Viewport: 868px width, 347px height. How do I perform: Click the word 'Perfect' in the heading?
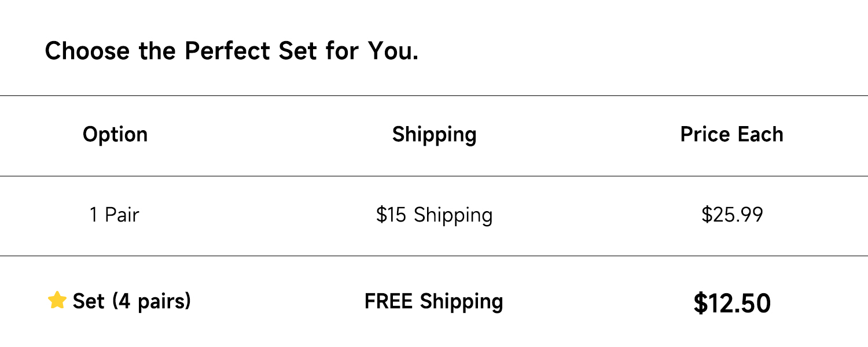point(227,51)
